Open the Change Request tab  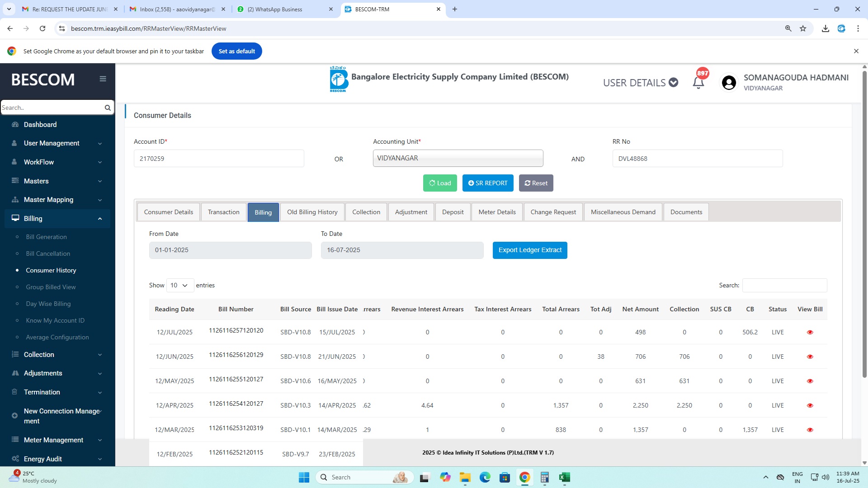(x=553, y=212)
